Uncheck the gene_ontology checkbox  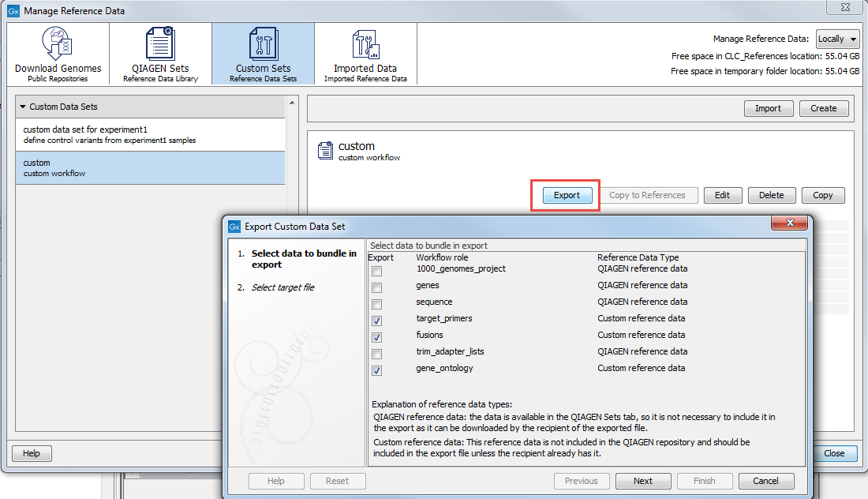pyautogui.click(x=376, y=370)
